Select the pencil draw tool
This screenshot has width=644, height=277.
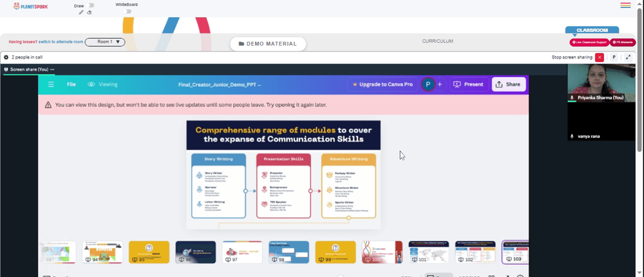81,12
